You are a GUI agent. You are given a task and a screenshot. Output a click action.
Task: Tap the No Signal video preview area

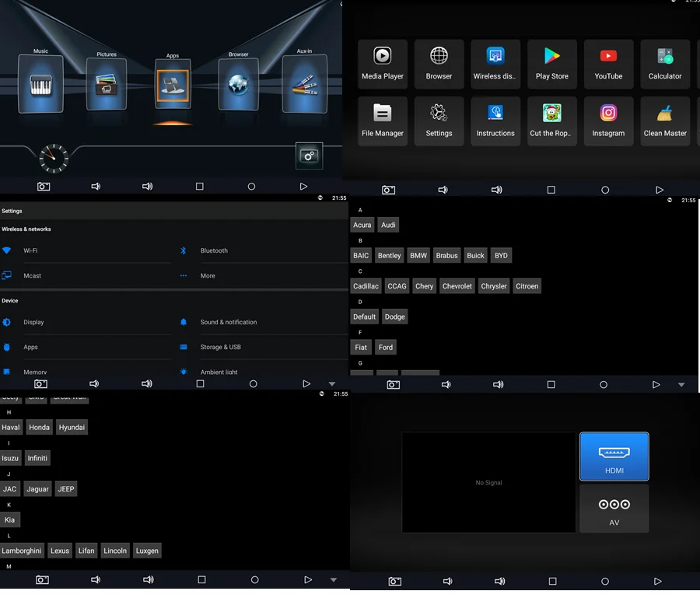489,482
